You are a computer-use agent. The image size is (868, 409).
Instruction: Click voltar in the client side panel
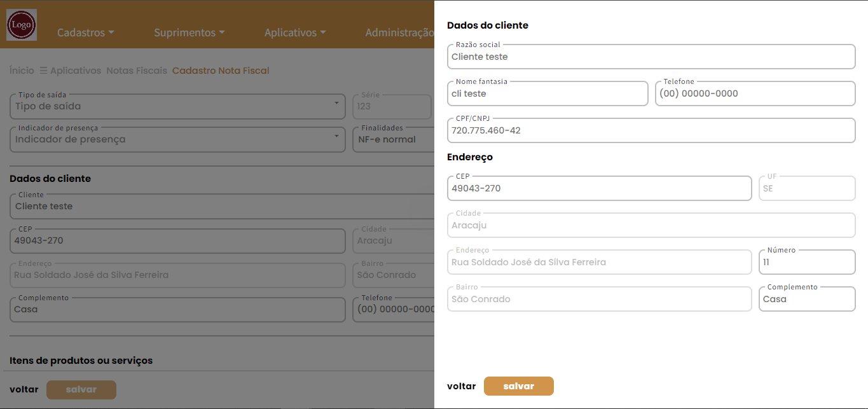coord(461,386)
